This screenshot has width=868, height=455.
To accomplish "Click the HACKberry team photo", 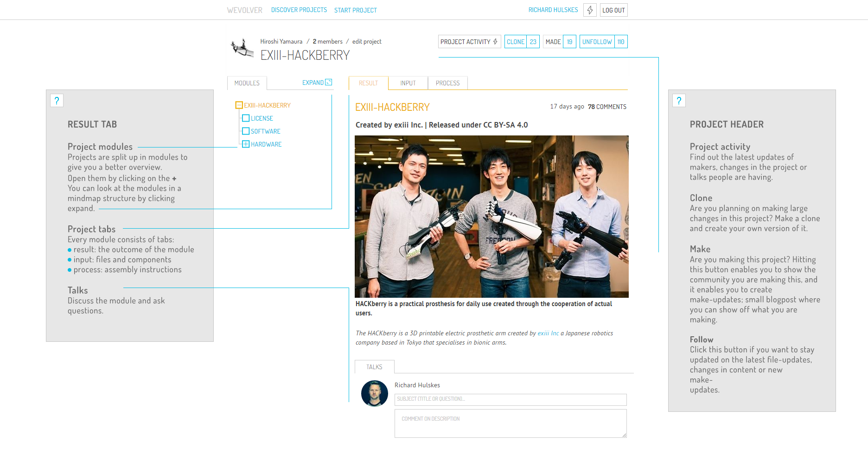I will (491, 217).
